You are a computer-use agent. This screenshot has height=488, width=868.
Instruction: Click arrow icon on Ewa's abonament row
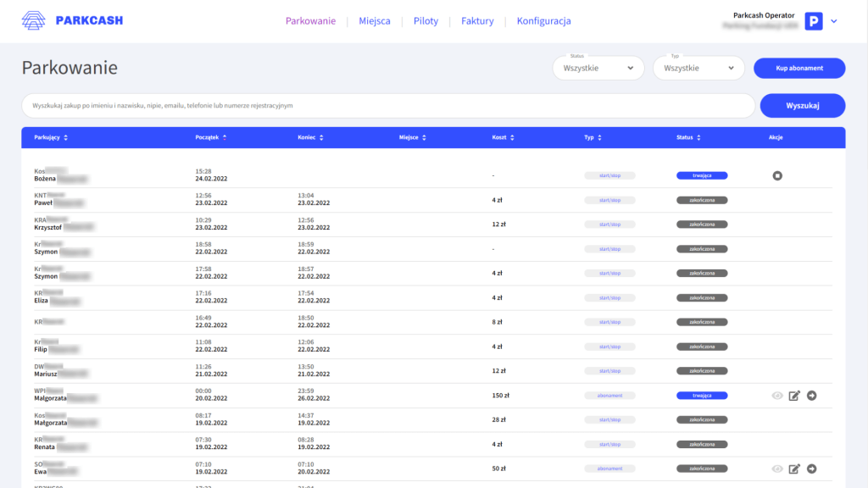point(812,469)
